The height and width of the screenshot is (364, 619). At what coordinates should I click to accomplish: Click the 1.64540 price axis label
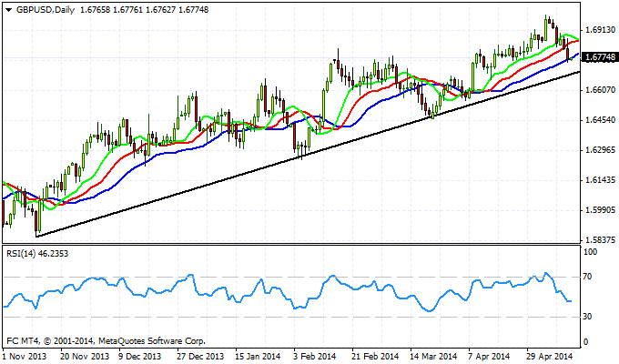(x=601, y=119)
